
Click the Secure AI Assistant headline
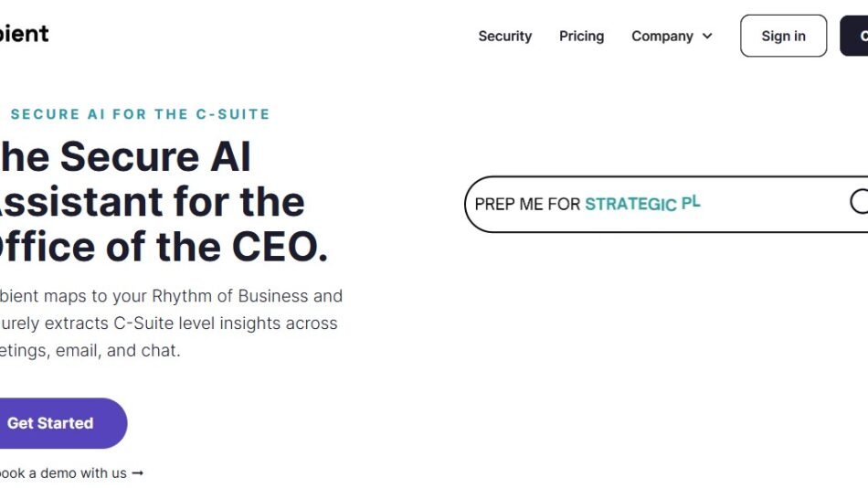123,157
